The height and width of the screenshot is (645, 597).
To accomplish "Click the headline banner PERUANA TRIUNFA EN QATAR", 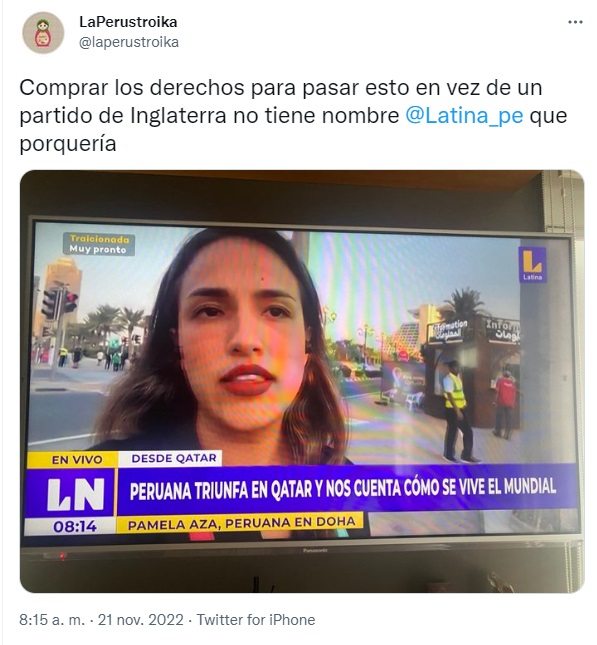I will tap(343, 488).
